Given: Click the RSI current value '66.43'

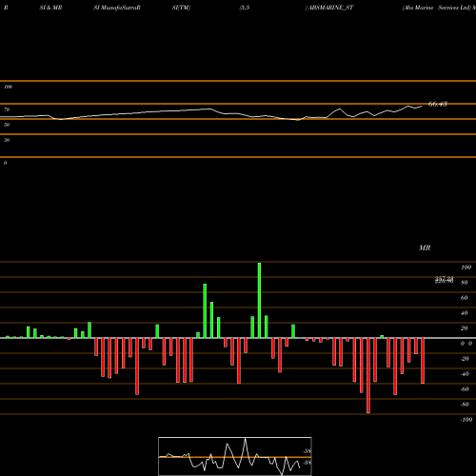Looking at the screenshot, I should coord(438,104).
